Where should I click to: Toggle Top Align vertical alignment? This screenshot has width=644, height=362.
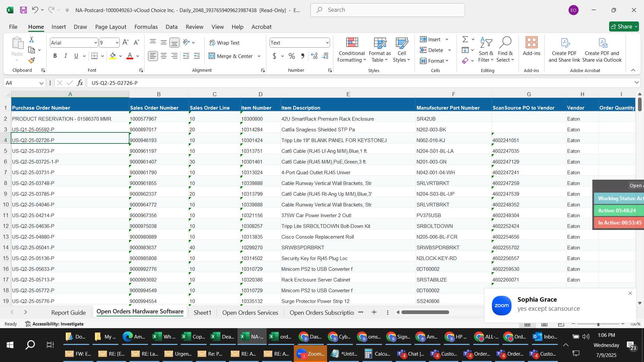pyautogui.click(x=153, y=42)
